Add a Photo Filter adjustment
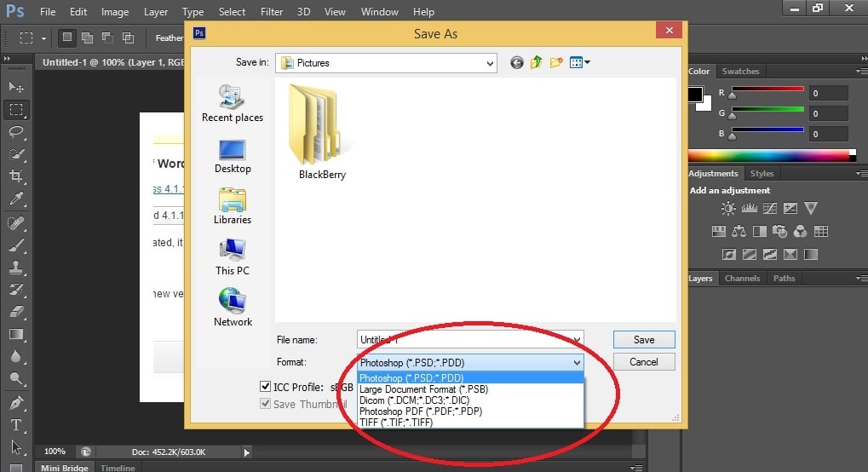The width and height of the screenshot is (868, 472). (779, 231)
